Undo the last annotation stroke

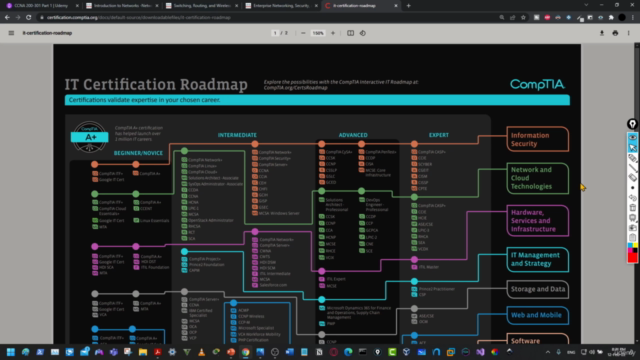[x=632, y=198]
